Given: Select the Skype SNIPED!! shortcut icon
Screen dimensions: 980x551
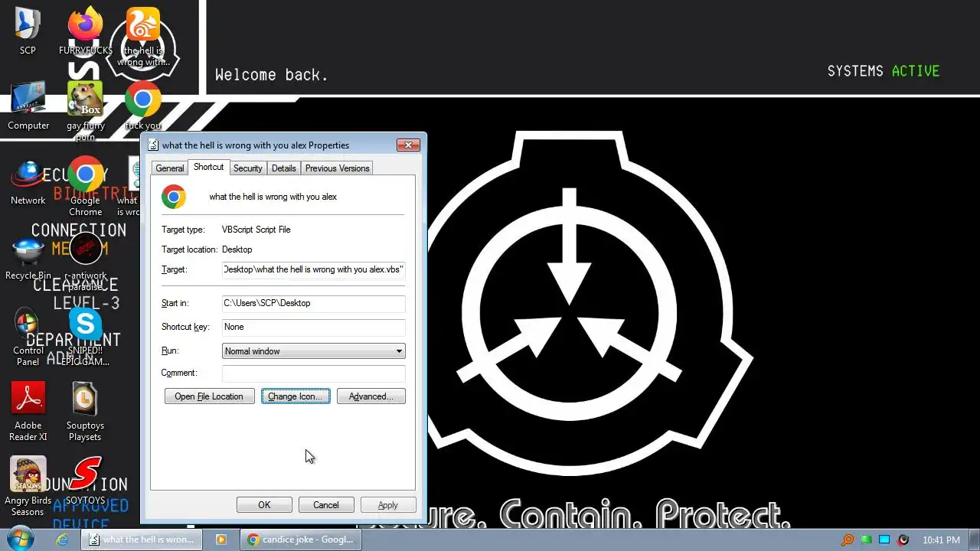Looking at the screenshot, I should tap(85, 325).
